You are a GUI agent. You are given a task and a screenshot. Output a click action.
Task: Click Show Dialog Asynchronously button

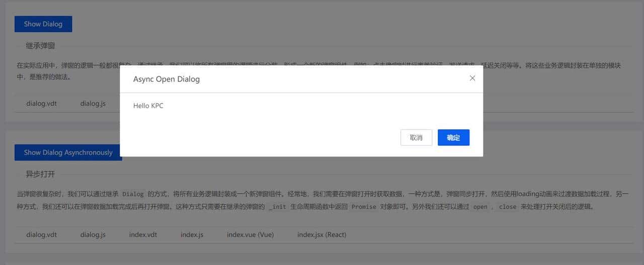(x=68, y=152)
